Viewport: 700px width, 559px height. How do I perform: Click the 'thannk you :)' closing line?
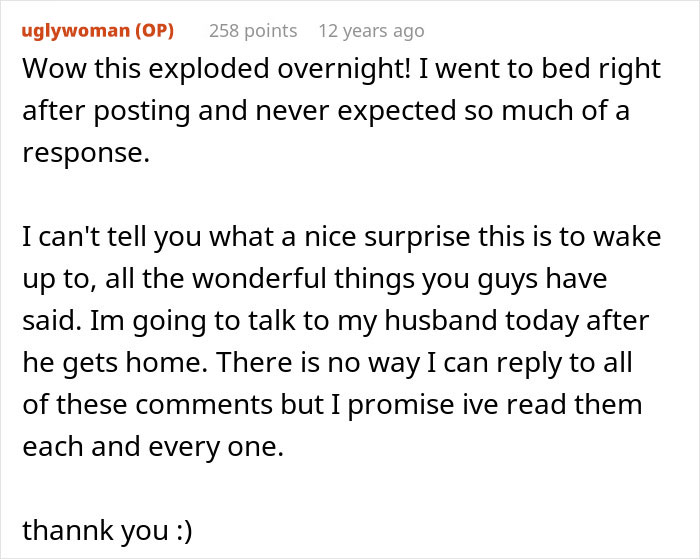pyautogui.click(x=107, y=530)
